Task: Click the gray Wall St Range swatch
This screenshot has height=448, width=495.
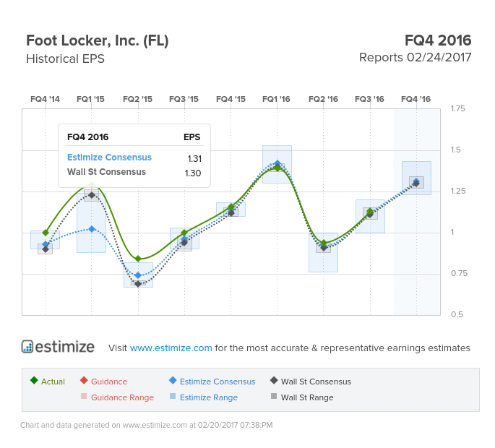Action: [x=274, y=396]
